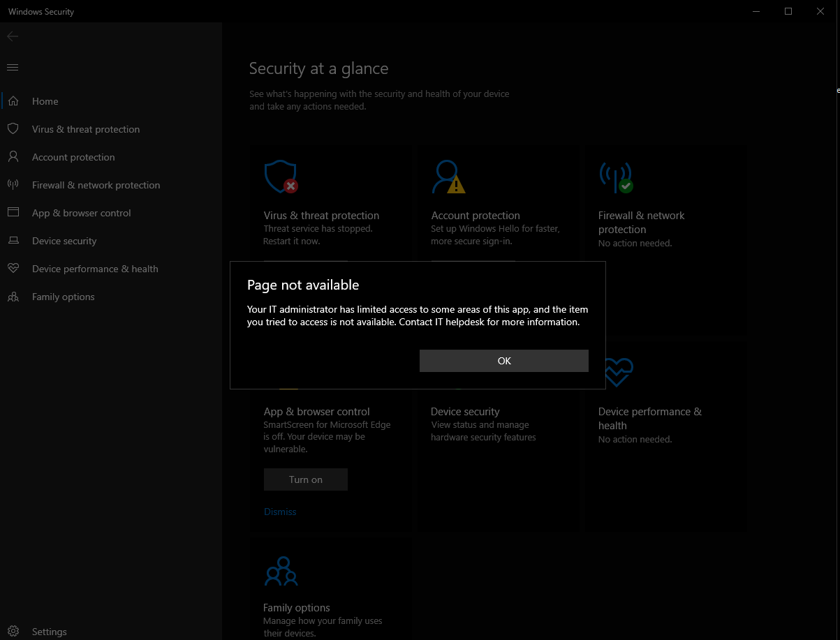This screenshot has height=640, width=840.
Task: Select Home in the sidebar
Action: 112,101
